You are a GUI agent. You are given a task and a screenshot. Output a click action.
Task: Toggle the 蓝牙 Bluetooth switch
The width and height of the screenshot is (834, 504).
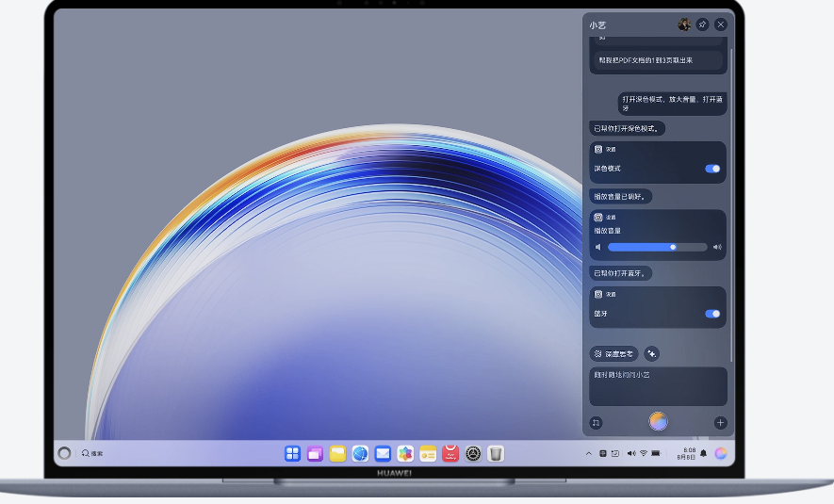(712, 314)
